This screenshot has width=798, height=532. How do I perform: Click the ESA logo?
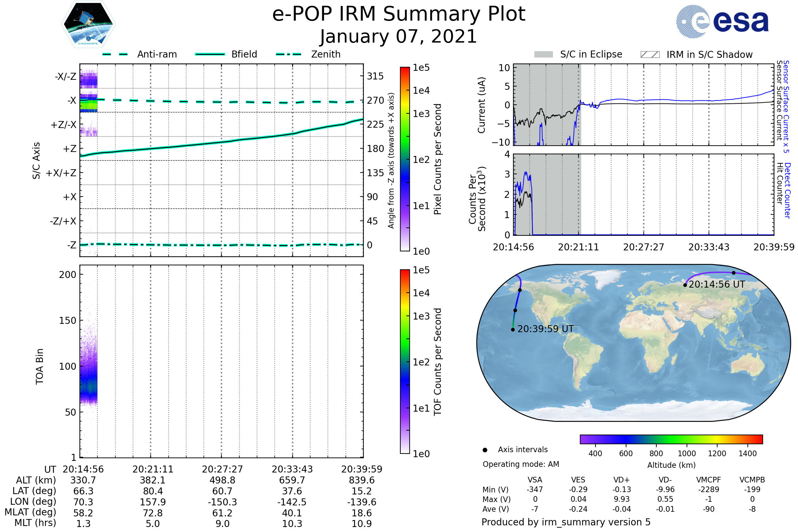pyautogui.click(x=722, y=21)
